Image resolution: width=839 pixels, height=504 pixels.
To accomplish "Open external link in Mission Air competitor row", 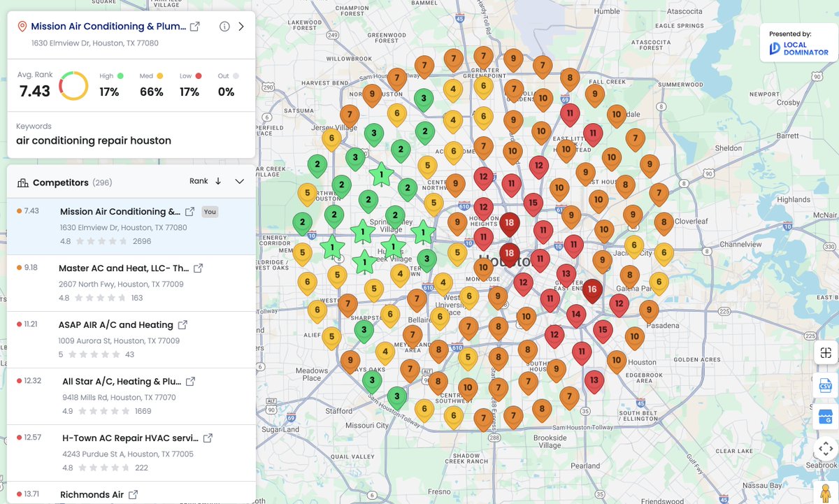I will (x=189, y=212).
